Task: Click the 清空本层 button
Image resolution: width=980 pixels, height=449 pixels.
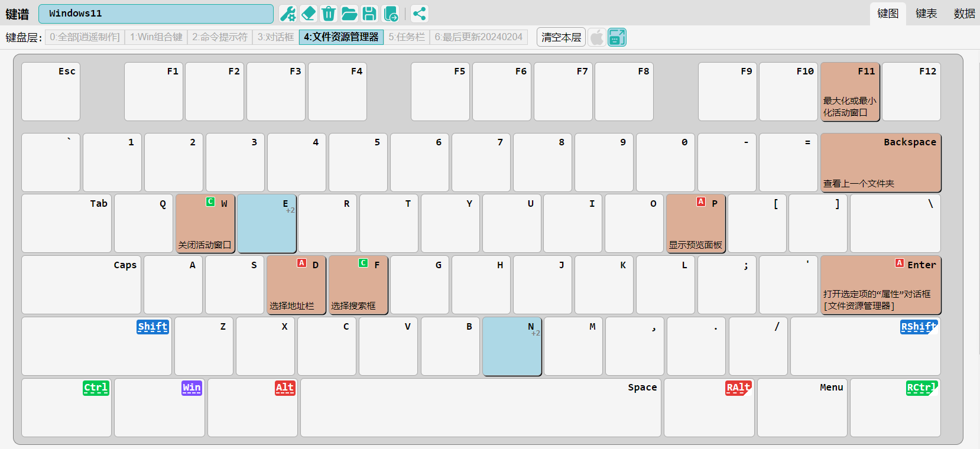Action: pyautogui.click(x=561, y=37)
